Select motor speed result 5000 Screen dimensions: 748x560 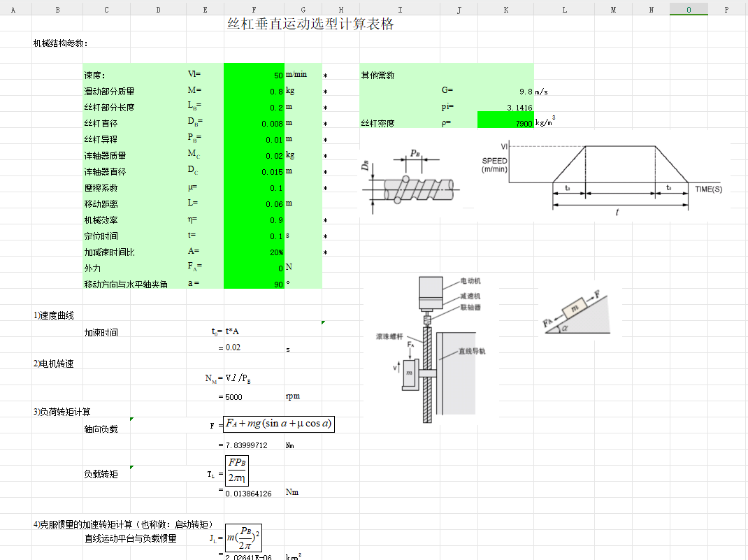click(233, 397)
